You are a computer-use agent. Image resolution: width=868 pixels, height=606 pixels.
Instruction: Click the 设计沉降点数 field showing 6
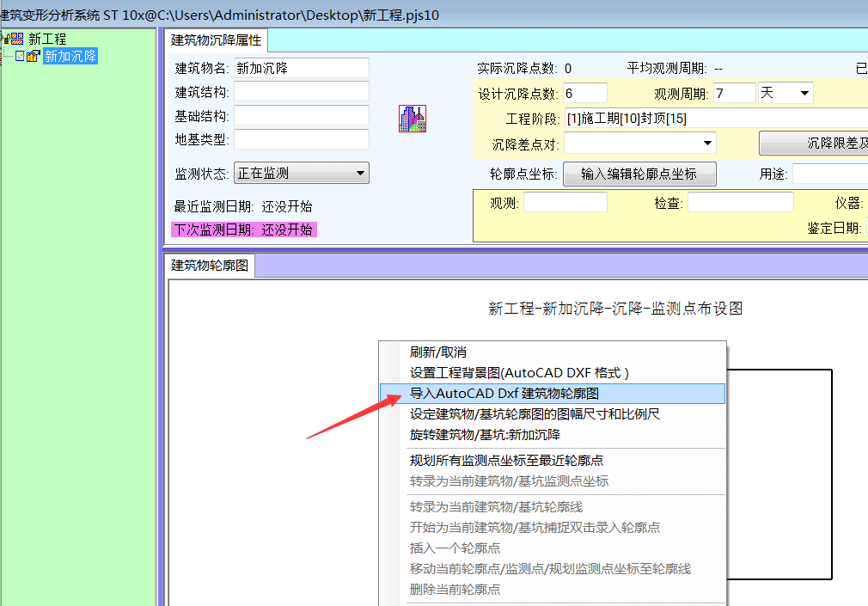pyautogui.click(x=585, y=93)
